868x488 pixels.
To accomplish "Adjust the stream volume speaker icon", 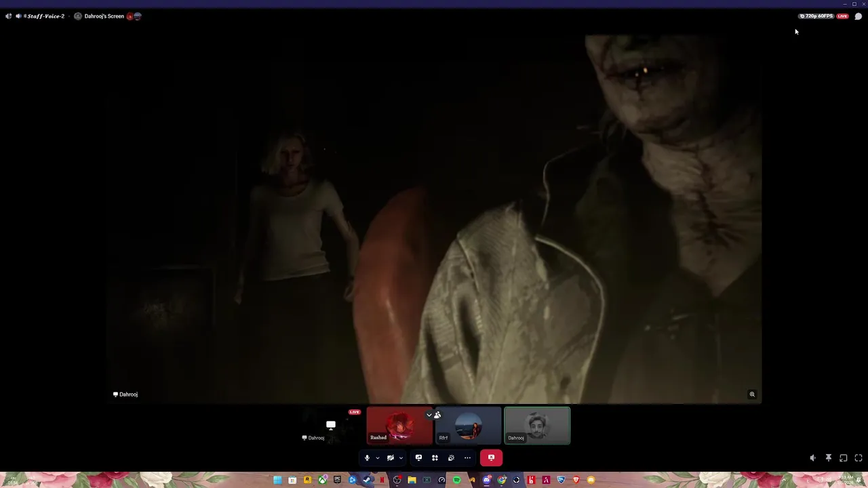I will click(x=813, y=458).
